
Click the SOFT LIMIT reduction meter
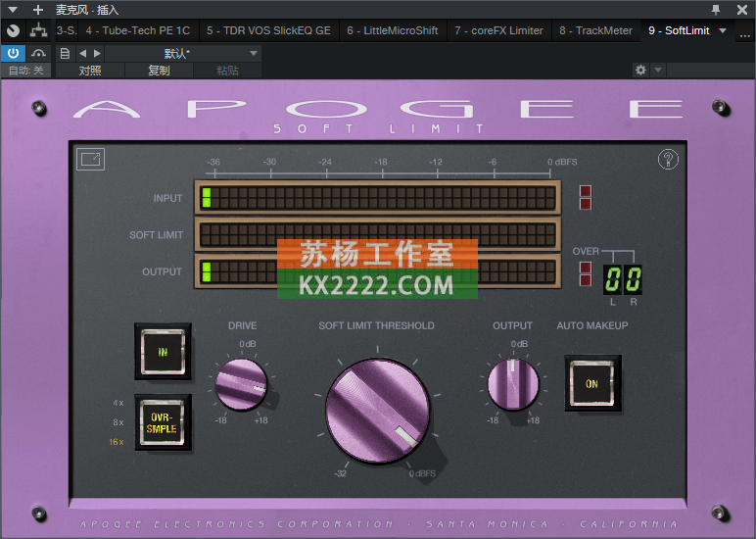378,234
